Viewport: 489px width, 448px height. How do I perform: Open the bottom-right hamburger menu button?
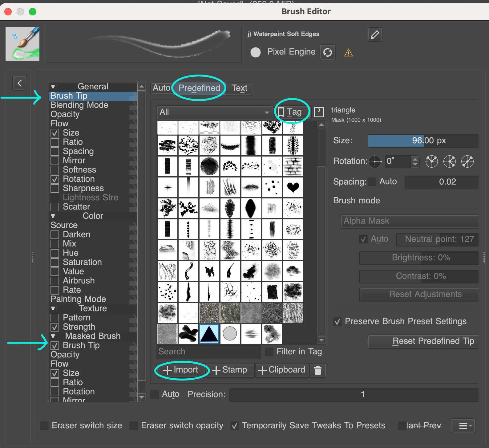coord(463,426)
